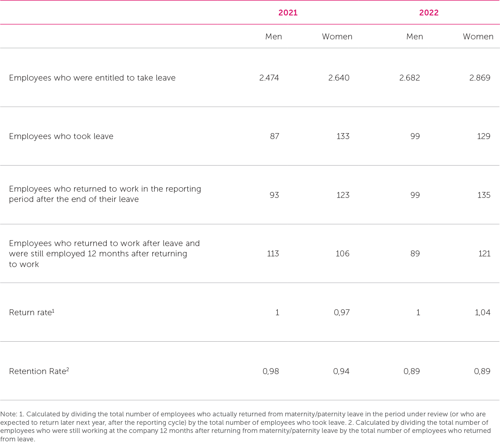This screenshot has width=500, height=448.
Task: Select the Men header under 2021
Action: (x=273, y=37)
